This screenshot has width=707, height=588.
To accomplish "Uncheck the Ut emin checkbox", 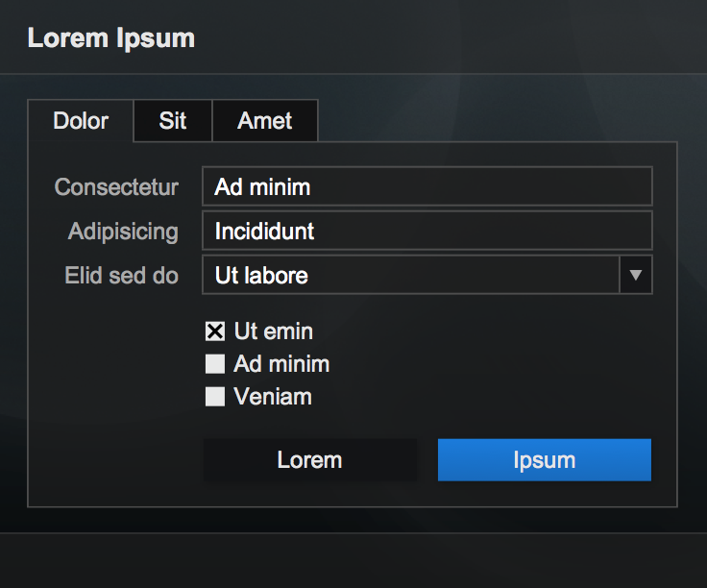I will click(x=215, y=331).
